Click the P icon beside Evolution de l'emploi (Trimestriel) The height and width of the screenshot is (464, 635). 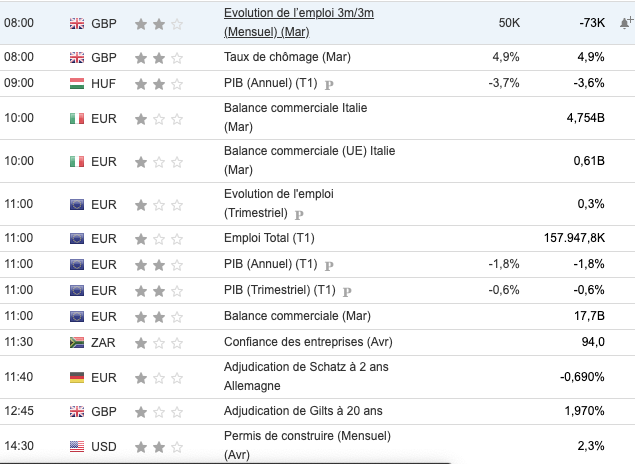pos(299,214)
